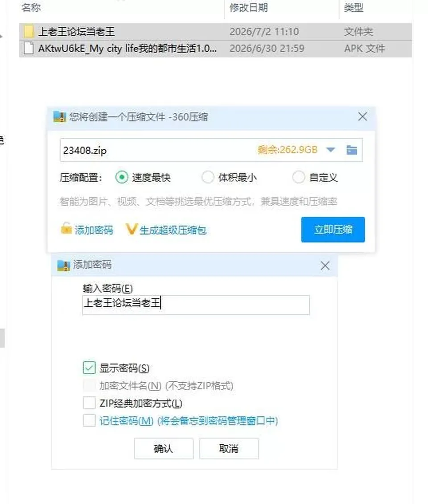Click the APK file icon in file list
Image resolution: width=428 pixels, height=504 pixels.
(x=29, y=49)
